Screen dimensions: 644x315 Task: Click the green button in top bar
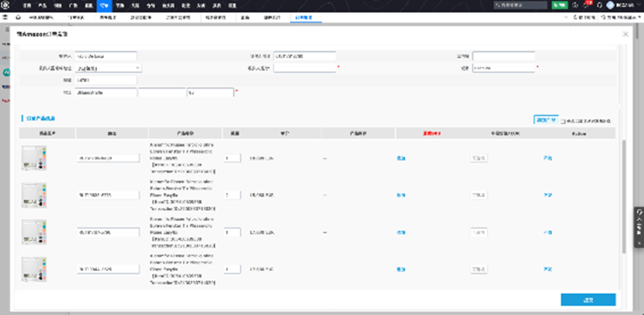pyautogui.click(x=559, y=5)
